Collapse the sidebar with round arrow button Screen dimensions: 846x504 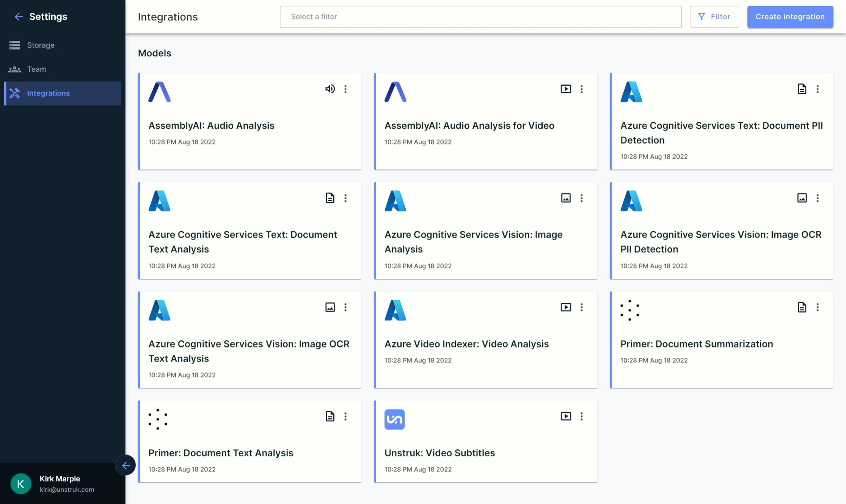click(x=126, y=465)
